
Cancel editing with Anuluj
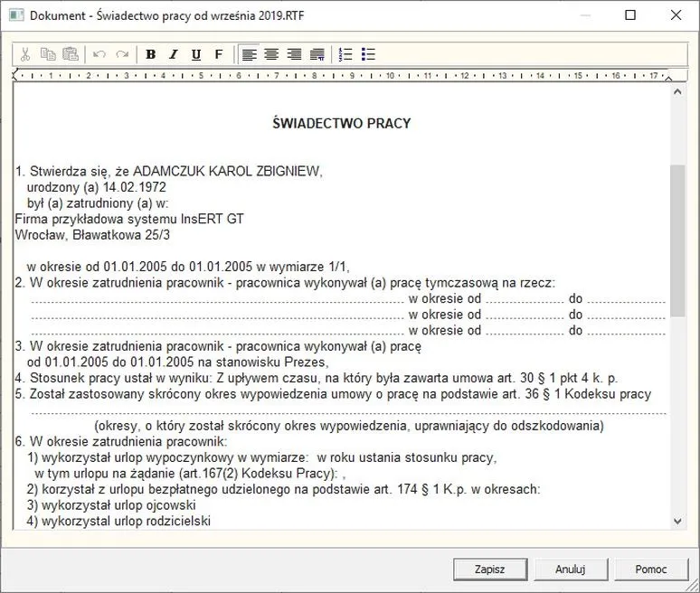click(x=571, y=569)
